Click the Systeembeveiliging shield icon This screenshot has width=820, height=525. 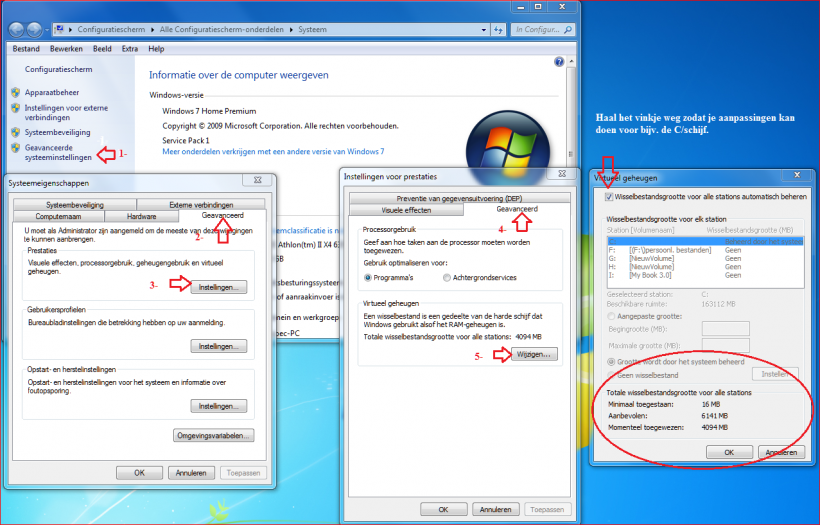click(16, 132)
